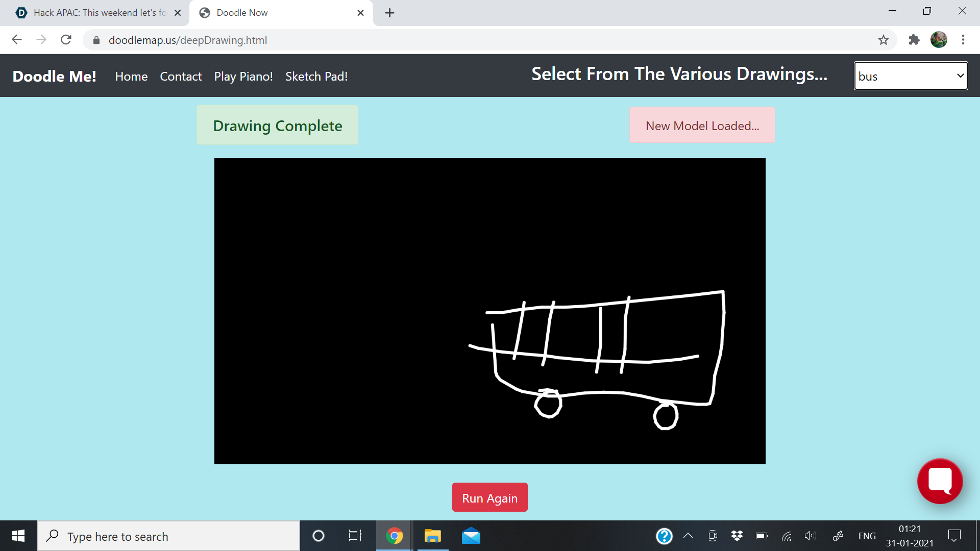
Task: Open the chat widget bubble
Action: [x=940, y=481]
